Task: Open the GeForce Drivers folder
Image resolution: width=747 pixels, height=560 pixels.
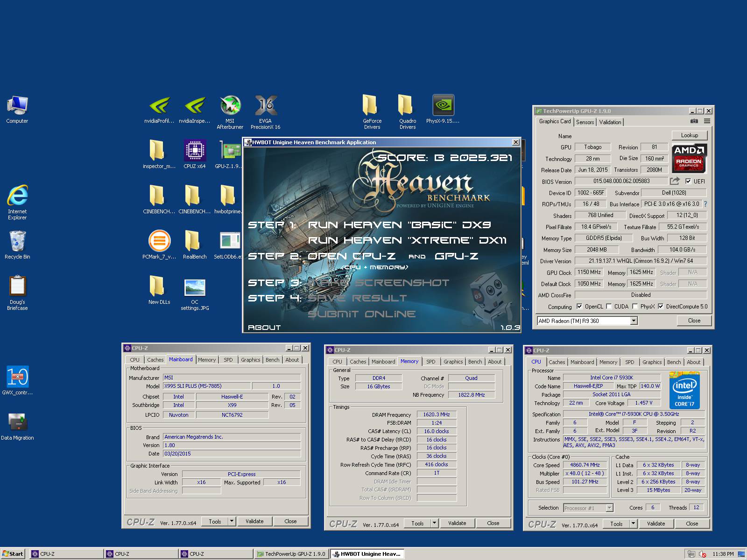Action: point(372,112)
